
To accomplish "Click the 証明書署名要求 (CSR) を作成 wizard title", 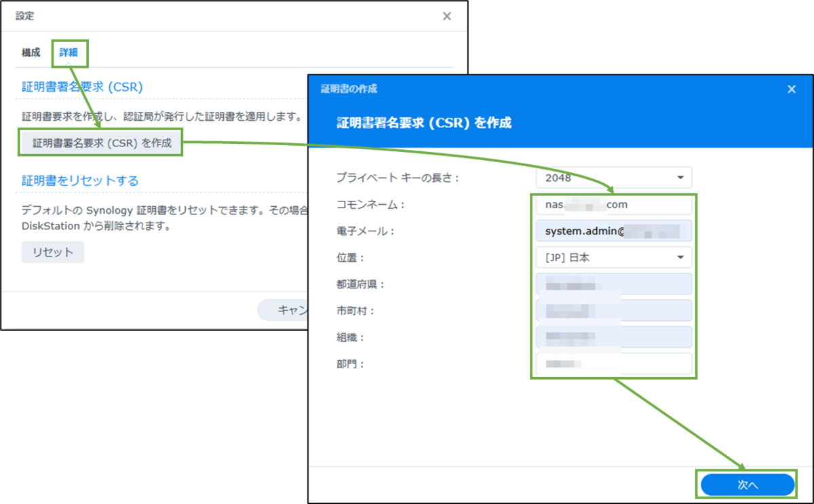I will tap(424, 123).
